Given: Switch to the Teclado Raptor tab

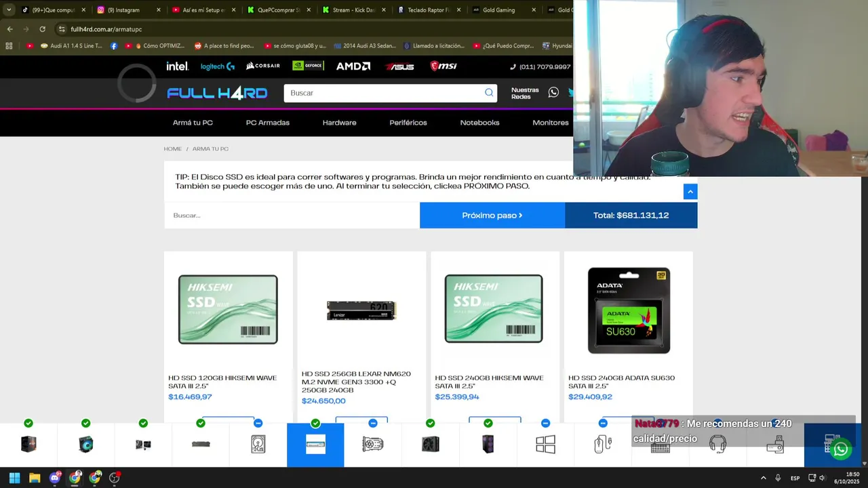Looking at the screenshot, I should click(429, 10).
